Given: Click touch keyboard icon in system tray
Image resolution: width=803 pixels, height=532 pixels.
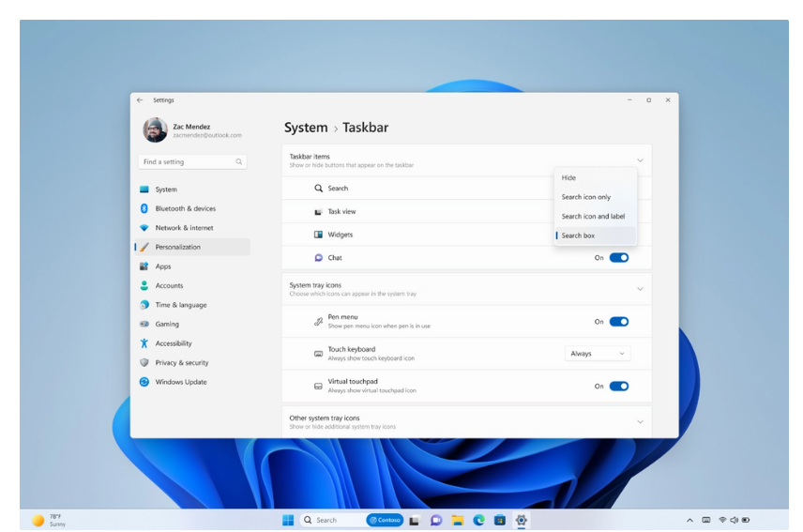Looking at the screenshot, I should pyautogui.click(x=706, y=520).
